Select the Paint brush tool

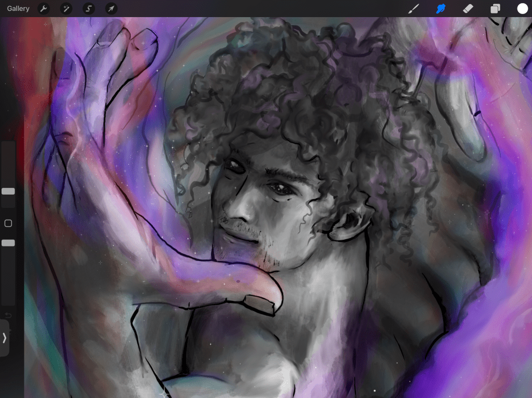coord(414,9)
